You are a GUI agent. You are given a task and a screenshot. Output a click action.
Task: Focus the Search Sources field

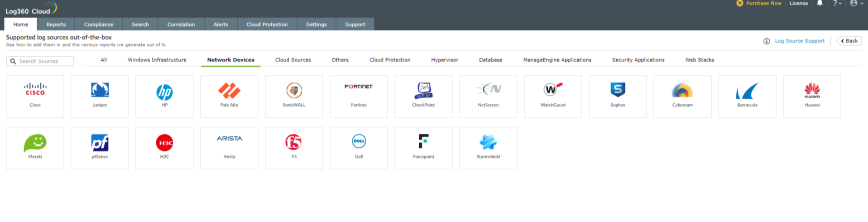pyautogui.click(x=40, y=61)
